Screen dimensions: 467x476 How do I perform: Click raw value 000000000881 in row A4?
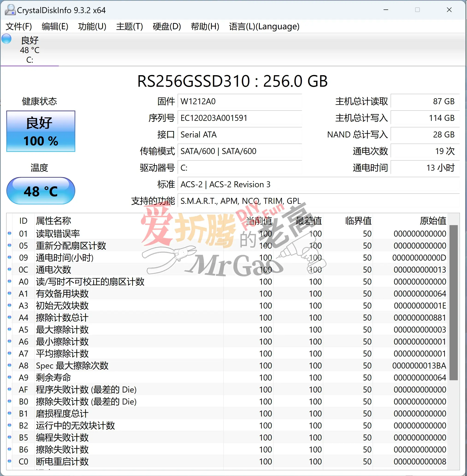[420, 318]
